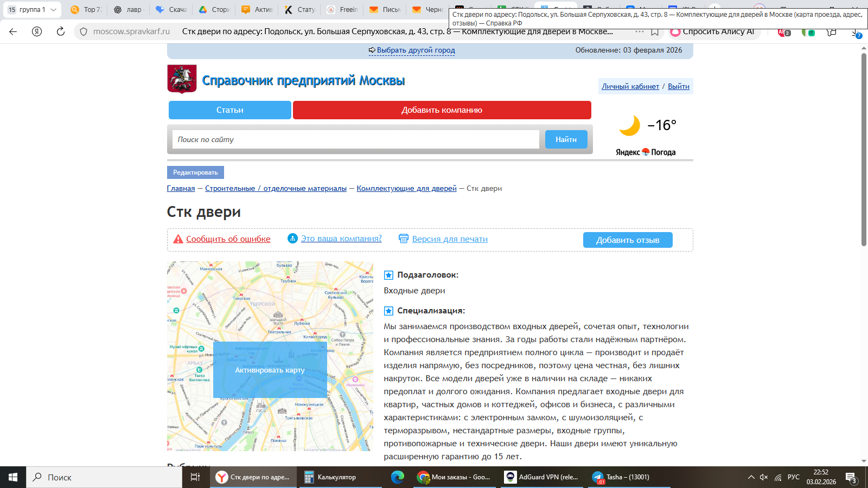
Task: Click the Windows taskbar 'Поиск' box
Action: click(x=104, y=477)
